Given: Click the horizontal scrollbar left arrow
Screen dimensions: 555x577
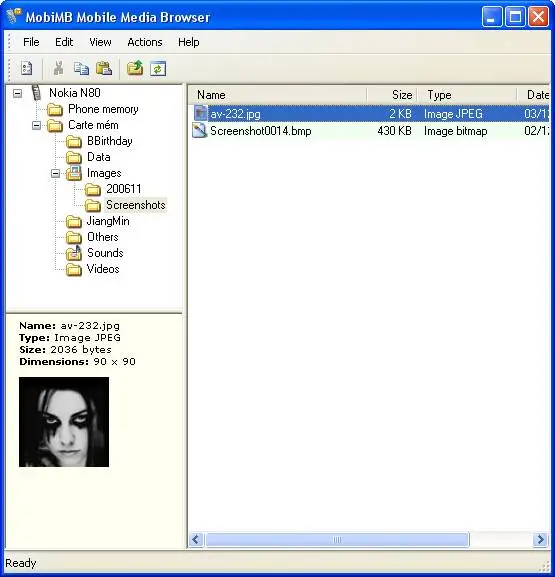Looking at the screenshot, I should coord(196,539).
